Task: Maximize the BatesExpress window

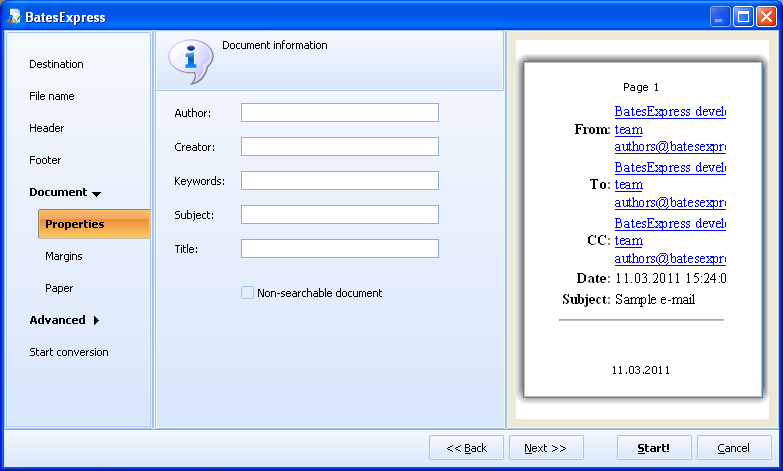Action: (743, 17)
